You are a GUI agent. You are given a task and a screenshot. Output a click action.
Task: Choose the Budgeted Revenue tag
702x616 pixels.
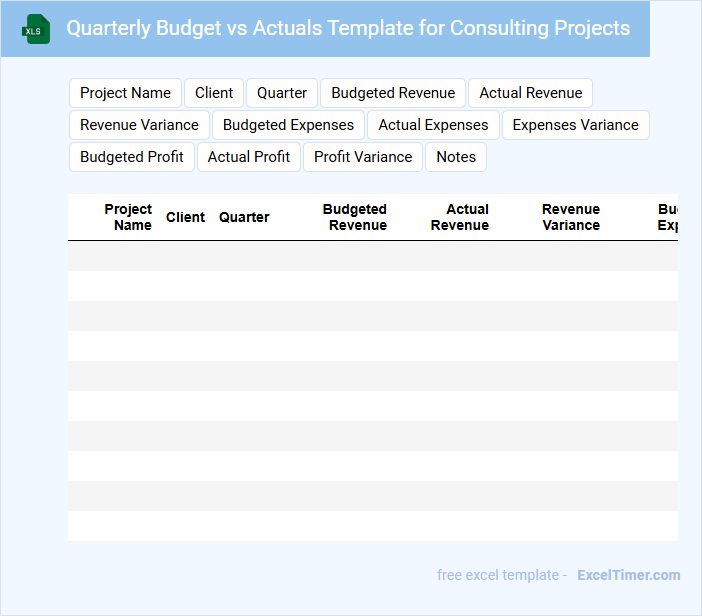(393, 93)
